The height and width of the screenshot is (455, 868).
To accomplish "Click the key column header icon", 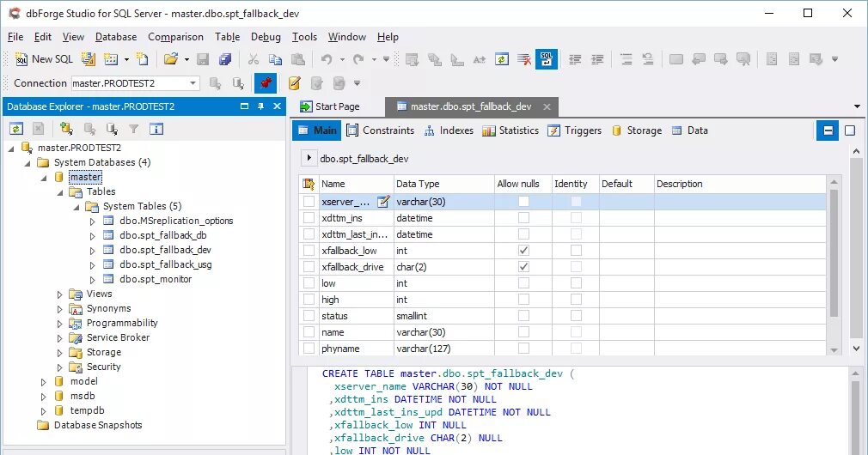I will click(309, 184).
